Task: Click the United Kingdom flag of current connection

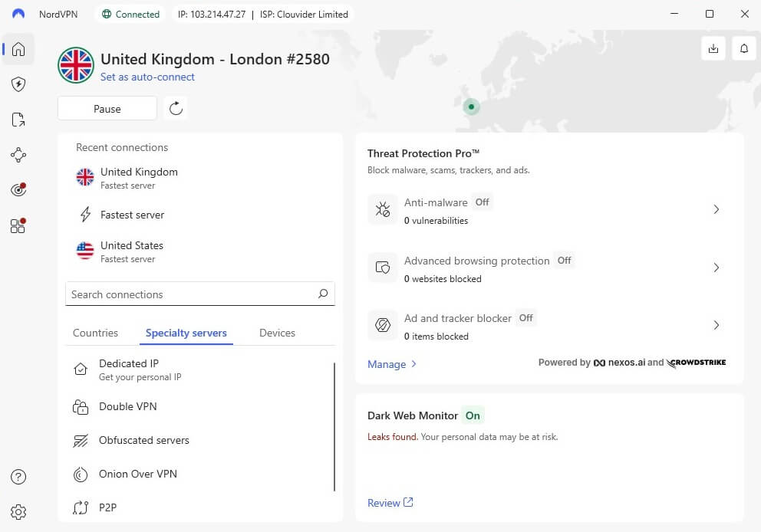Action: [x=76, y=65]
